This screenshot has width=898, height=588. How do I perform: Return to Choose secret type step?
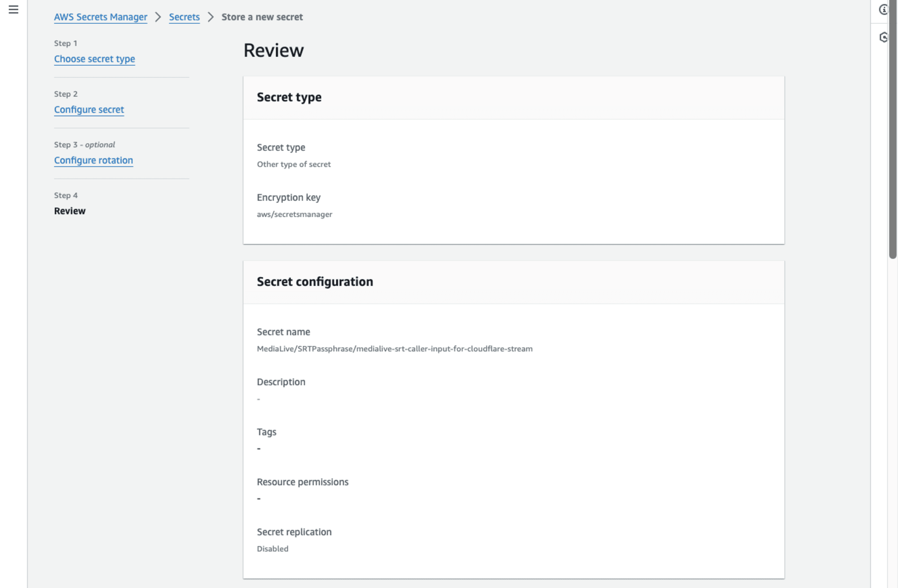[94, 59]
